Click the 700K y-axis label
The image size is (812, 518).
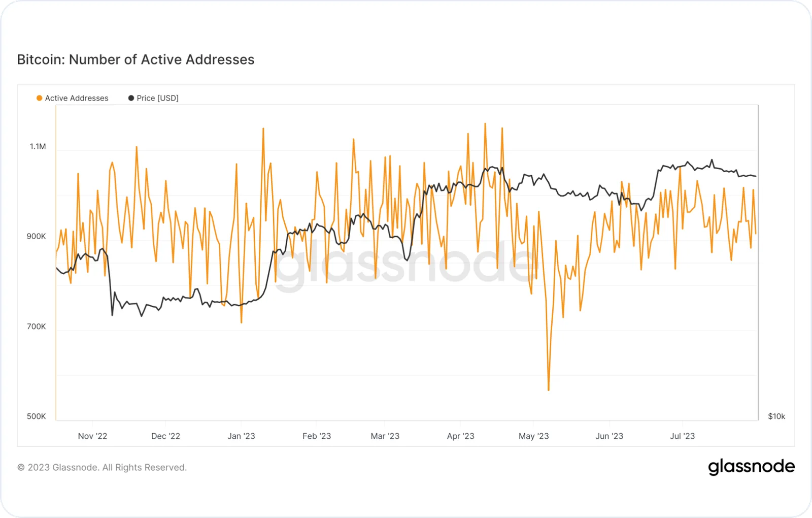click(x=36, y=327)
